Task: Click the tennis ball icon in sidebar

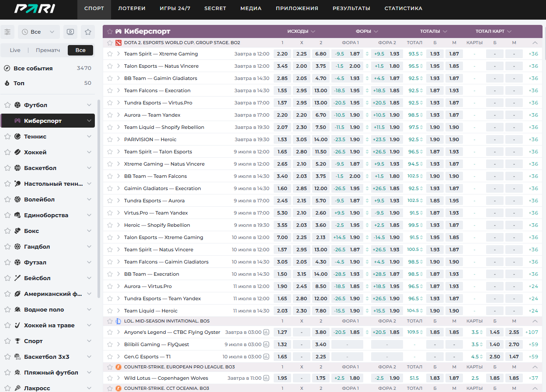Action: coord(17,137)
